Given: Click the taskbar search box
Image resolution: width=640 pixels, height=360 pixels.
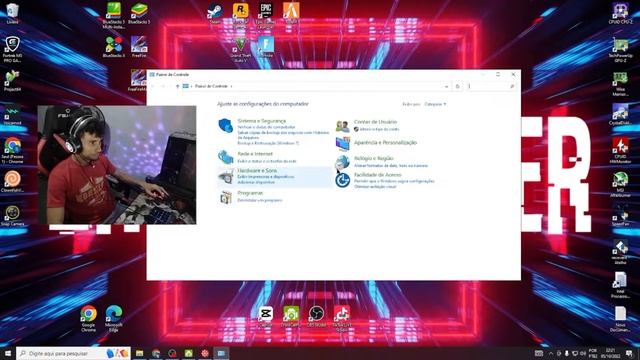Looking at the screenshot, I should tap(73, 353).
